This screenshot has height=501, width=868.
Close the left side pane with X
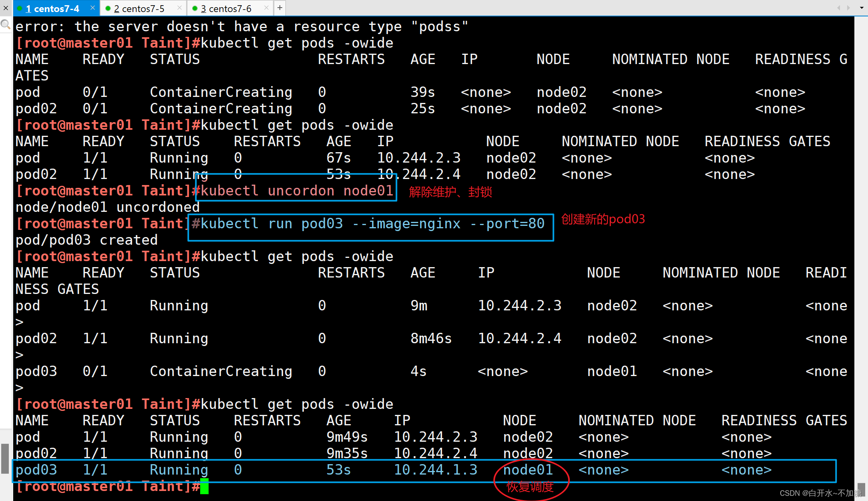tap(6, 8)
